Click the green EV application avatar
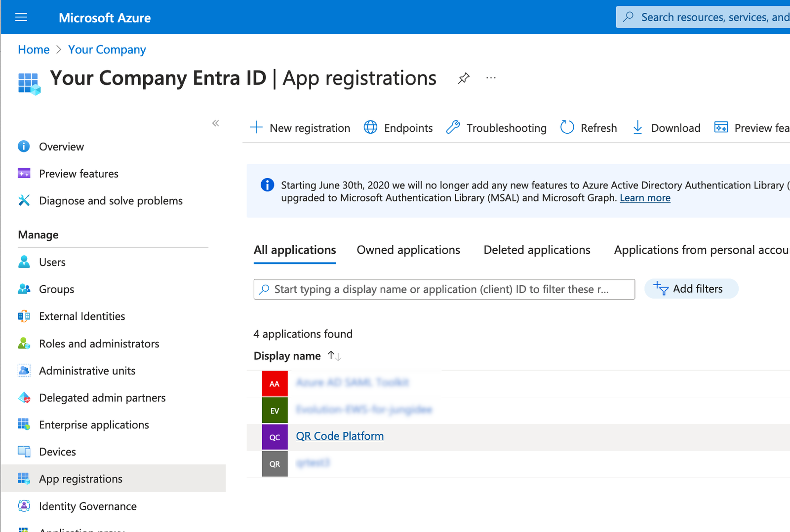Image resolution: width=790 pixels, height=532 pixels. point(275,410)
